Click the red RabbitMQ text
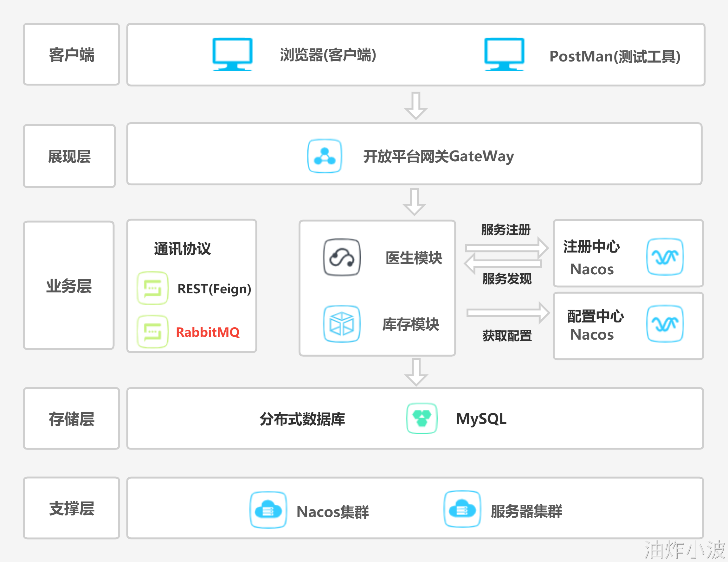 coord(208,332)
